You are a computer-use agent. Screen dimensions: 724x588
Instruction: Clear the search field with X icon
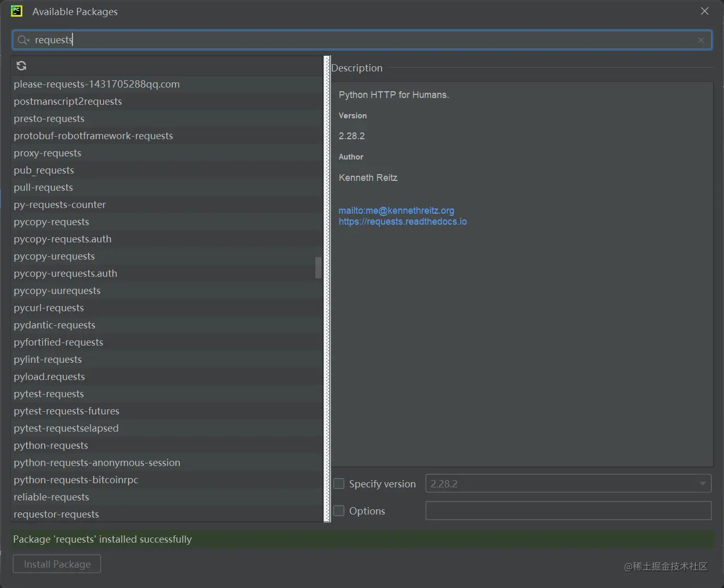(701, 40)
